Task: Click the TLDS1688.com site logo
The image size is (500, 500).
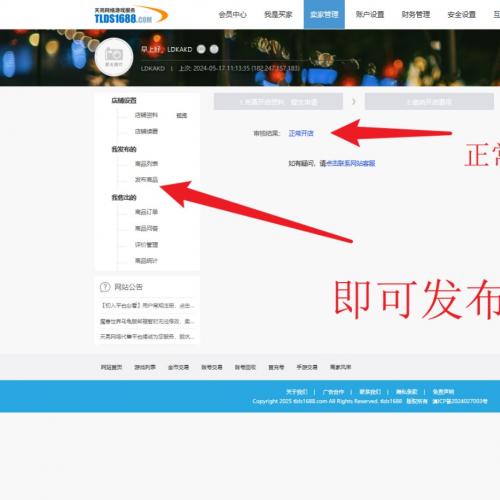Action: [131, 15]
